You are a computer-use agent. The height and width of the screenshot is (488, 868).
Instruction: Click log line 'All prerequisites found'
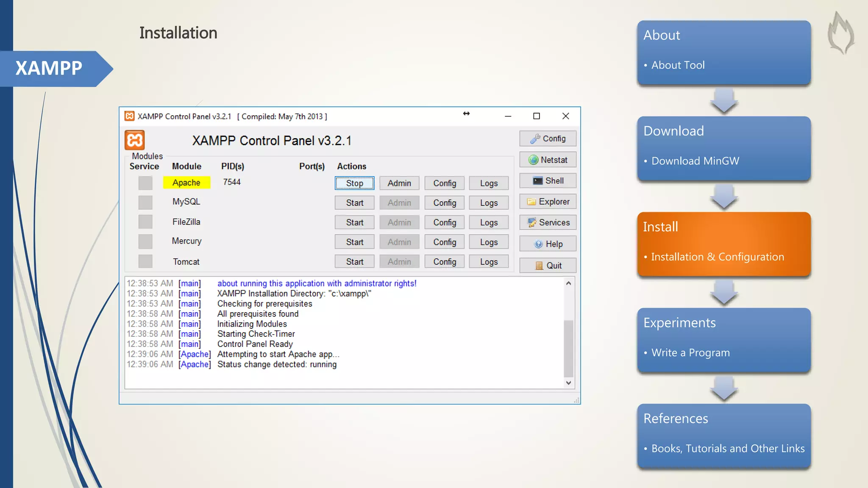tap(258, 314)
